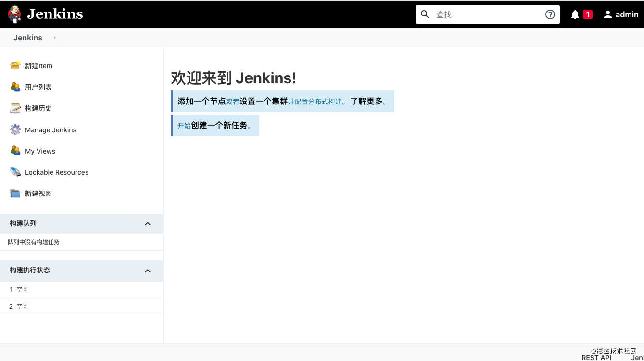Open REST API footer link
644x361 pixels.
click(596, 358)
